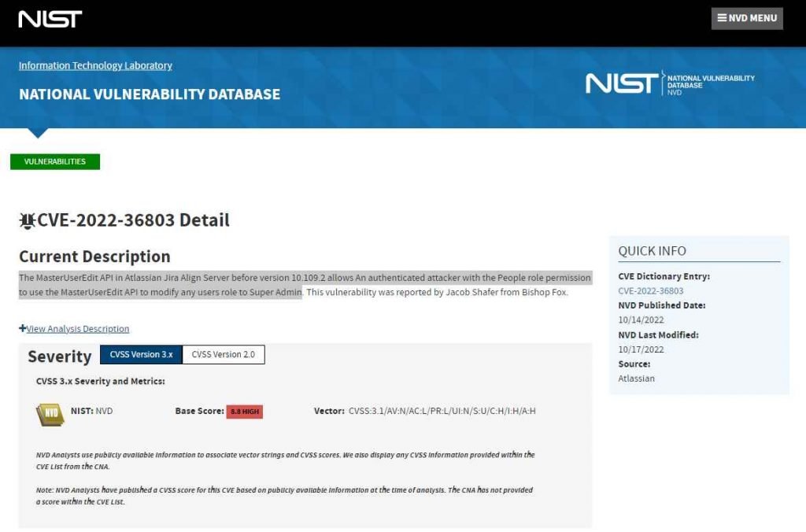Click the NVD Last Modified label
Viewport: 806px width, 532px height.
tap(659, 335)
